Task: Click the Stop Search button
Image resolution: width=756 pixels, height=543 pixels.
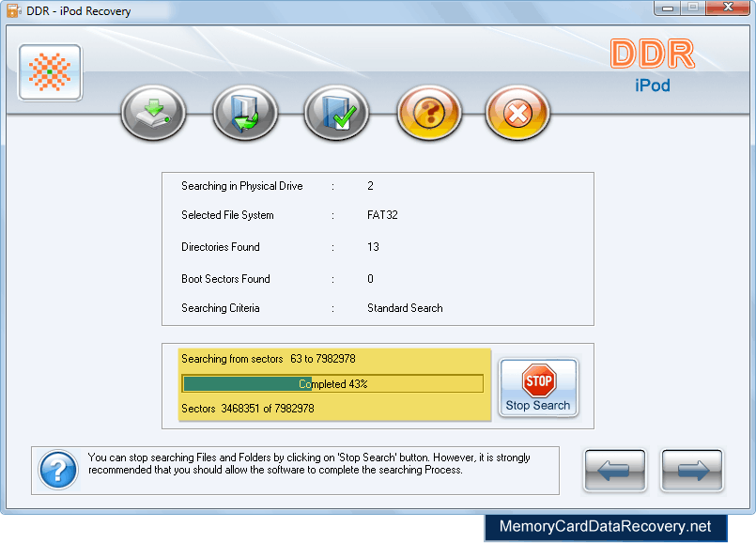Action: (x=538, y=387)
